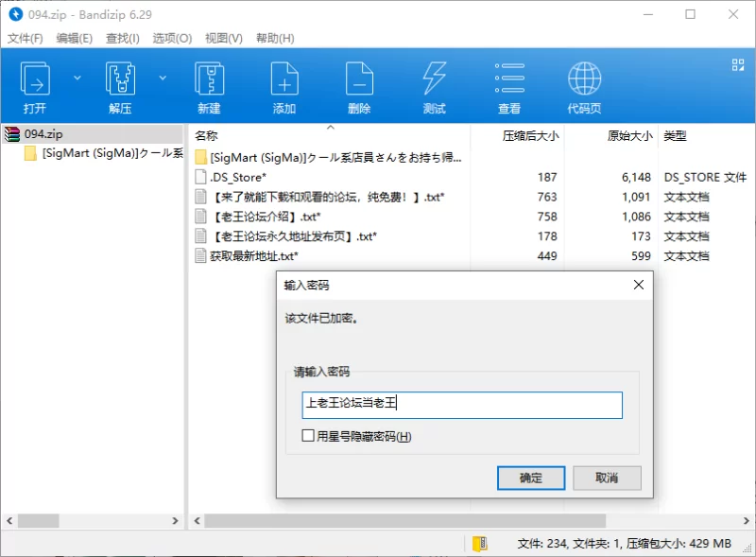This screenshot has width=756, height=557.
Task: Click the tree panel horizontal scrollbar thumb
Action: [39, 521]
